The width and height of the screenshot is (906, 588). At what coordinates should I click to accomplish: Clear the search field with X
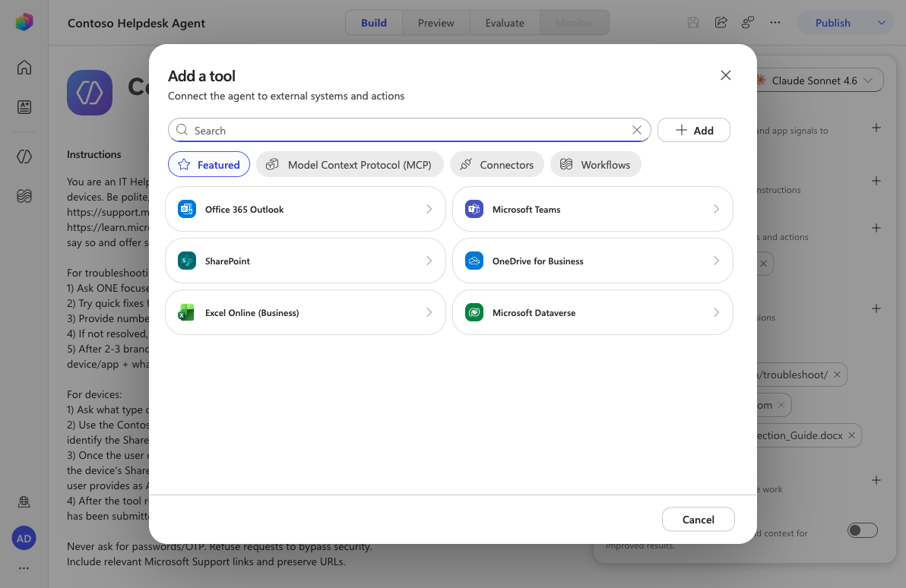(637, 130)
